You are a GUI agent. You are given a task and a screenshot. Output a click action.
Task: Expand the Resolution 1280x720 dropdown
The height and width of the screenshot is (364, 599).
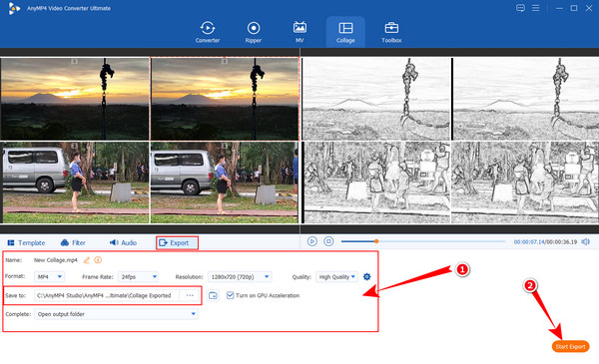(240, 277)
